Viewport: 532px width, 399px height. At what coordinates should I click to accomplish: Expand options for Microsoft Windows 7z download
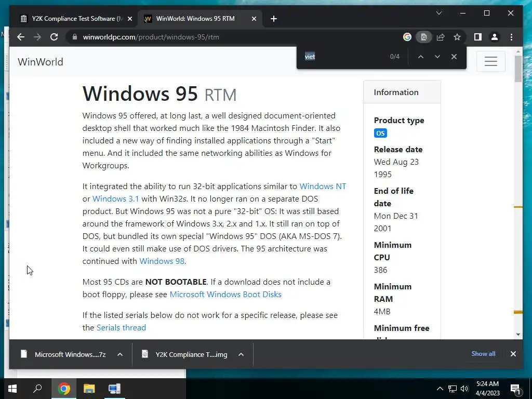pos(120,354)
